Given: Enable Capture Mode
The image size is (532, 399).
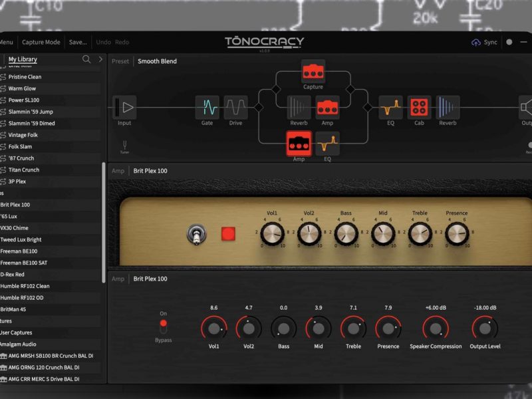Looking at the screenshot, I should tap(41, 42).
